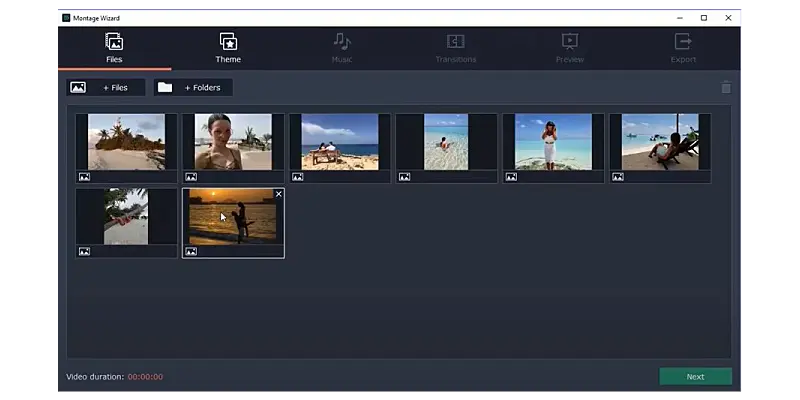Click image type icon under bench couple photo

[297, 177]
